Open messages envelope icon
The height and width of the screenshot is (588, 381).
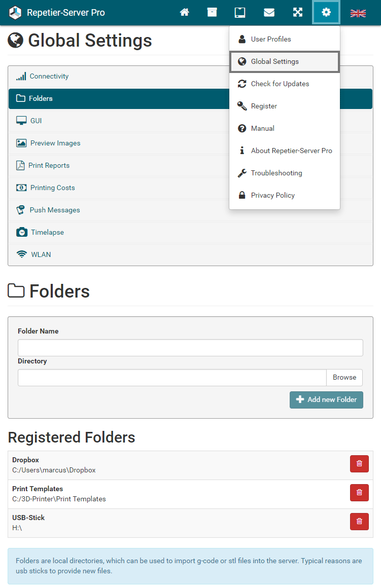269,12
